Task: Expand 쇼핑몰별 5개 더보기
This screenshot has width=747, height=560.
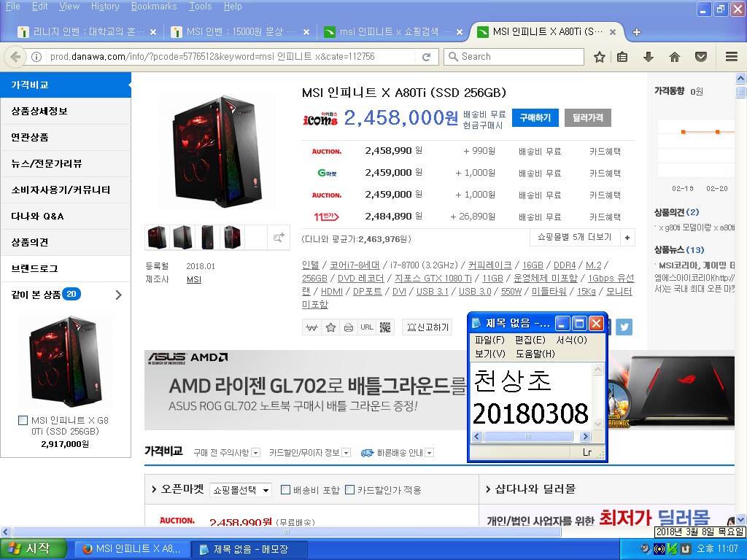Action: (x=582, y=237)
